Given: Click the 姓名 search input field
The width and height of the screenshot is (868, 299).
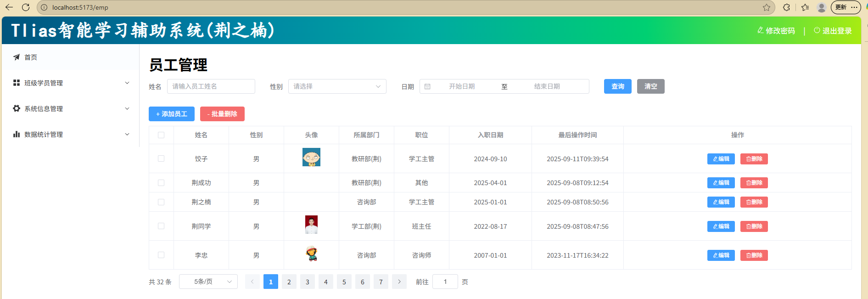Looking at the screenshot, I should point(211,86).
